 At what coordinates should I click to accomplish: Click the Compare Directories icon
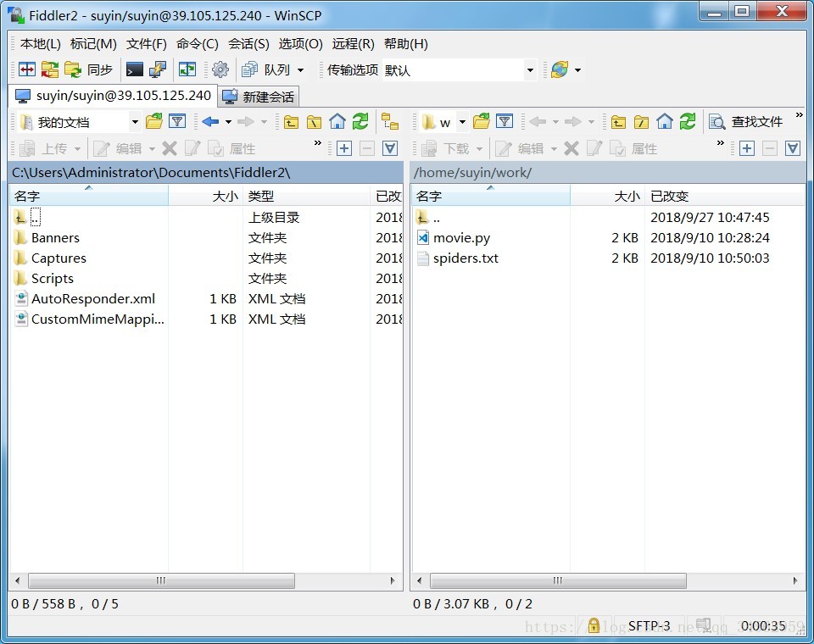point(50,69)
